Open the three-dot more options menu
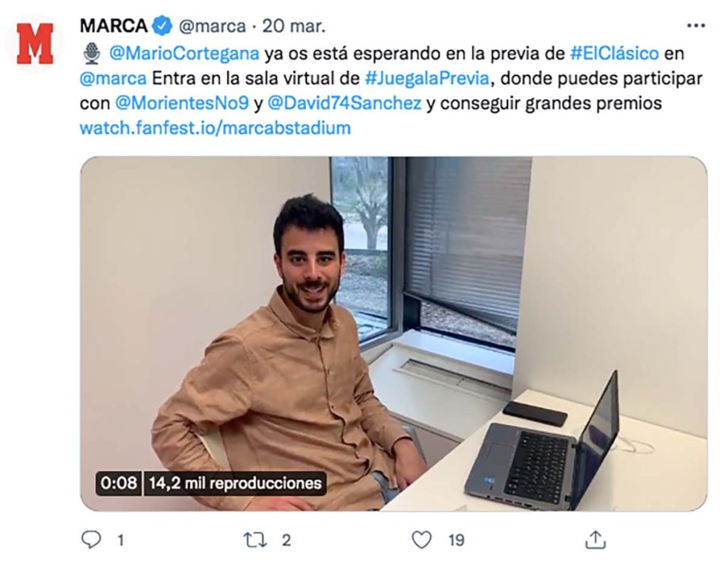 [695, 26]
